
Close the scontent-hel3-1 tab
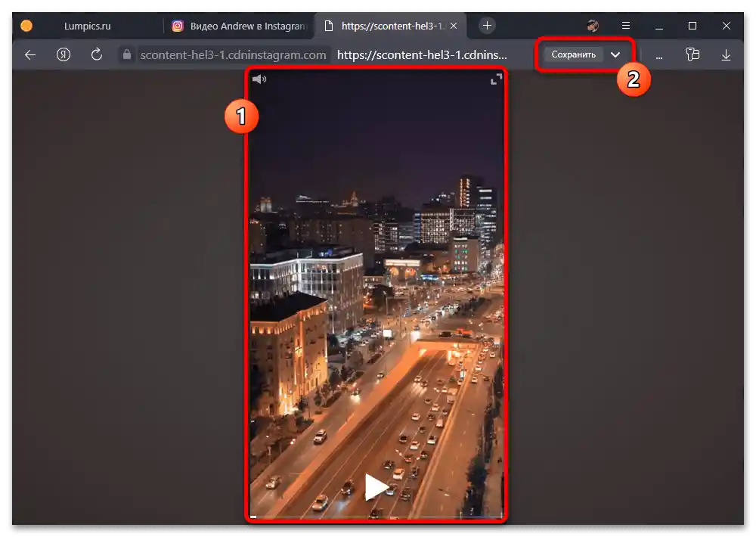[454, 26]
